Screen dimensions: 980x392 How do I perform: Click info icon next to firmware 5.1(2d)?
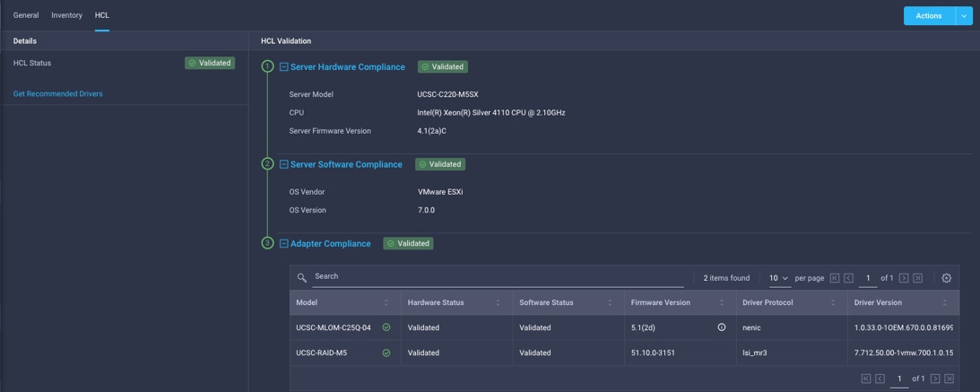tap(722, 327)
